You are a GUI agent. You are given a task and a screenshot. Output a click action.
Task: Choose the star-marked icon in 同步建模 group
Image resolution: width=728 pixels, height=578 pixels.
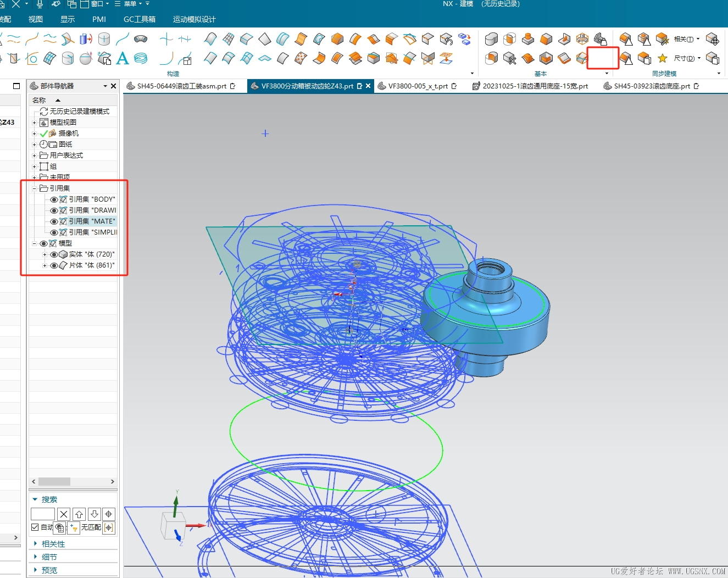pos(662,58)
